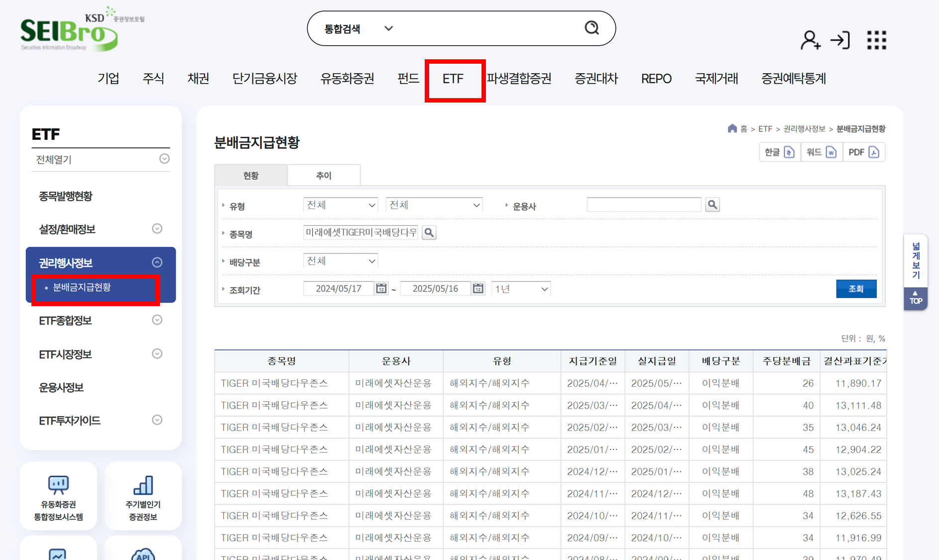Viewport: 939px width, 560px height.
Task: Click the 넓게보기 wide view button
Action: (916, 261)
